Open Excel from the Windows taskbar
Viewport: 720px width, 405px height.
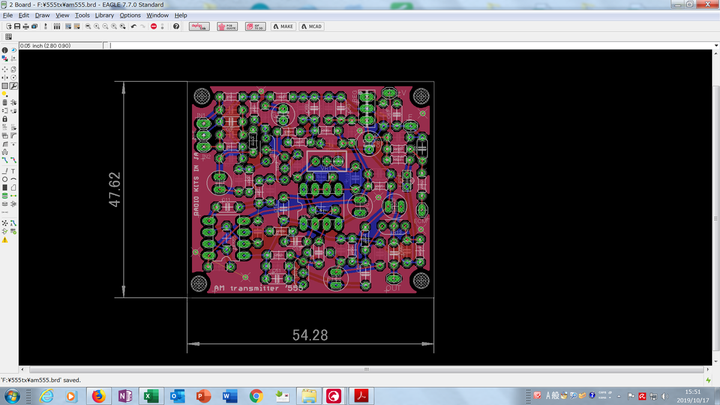tap(150, 396)
